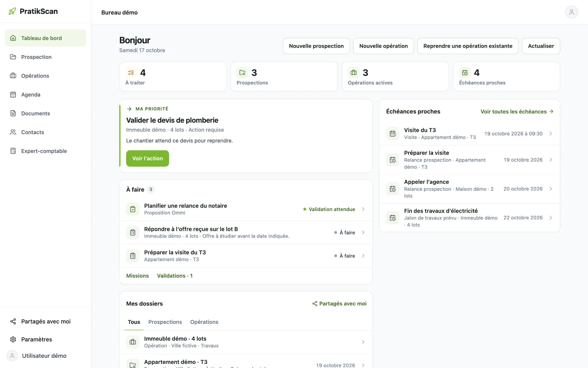This screenshot has height=368, width=588.
Task: Click the house icon beside Tableau de bord
Action: [13, 38]
